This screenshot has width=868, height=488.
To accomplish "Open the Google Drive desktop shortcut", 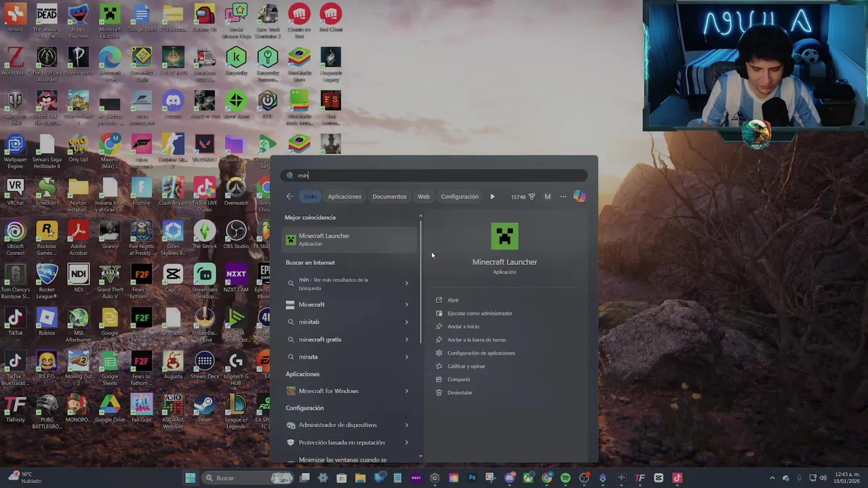I will tap(110, 409).
